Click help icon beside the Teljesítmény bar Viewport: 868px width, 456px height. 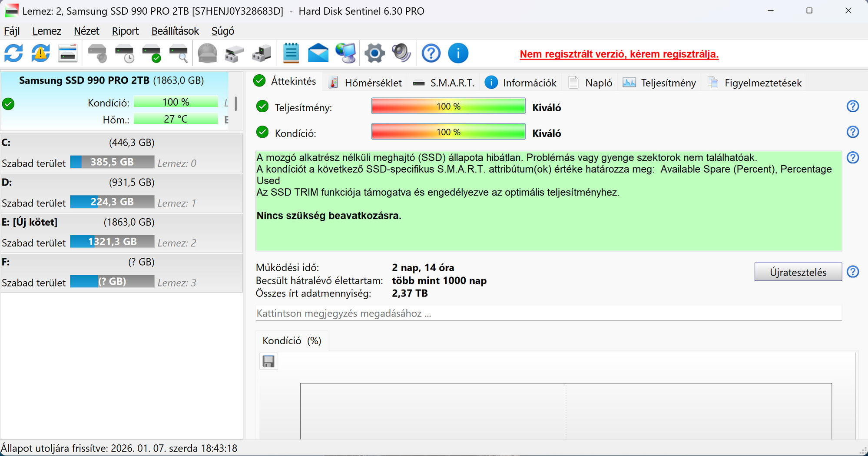point(853,107)
